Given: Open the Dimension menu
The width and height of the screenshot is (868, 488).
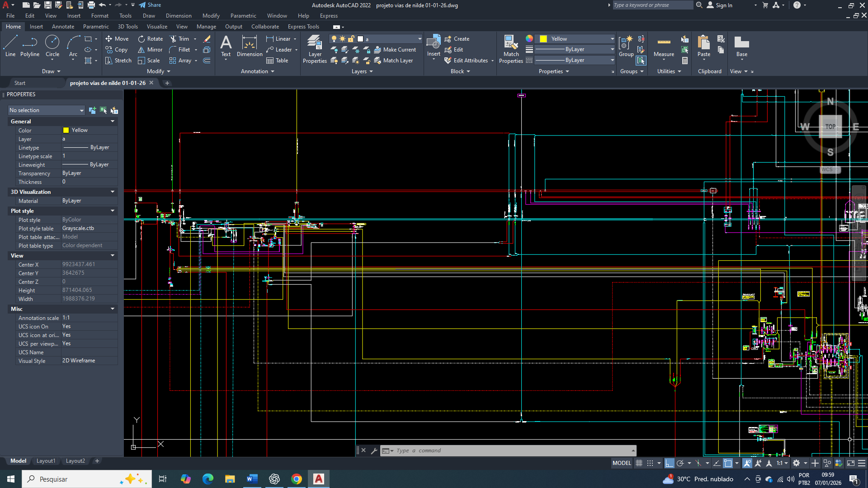Looking at the screenshot, I should tap(179, 16).
